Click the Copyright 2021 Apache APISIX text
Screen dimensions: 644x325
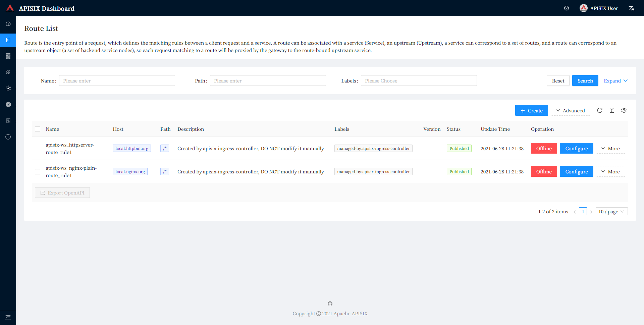(330, 314)
